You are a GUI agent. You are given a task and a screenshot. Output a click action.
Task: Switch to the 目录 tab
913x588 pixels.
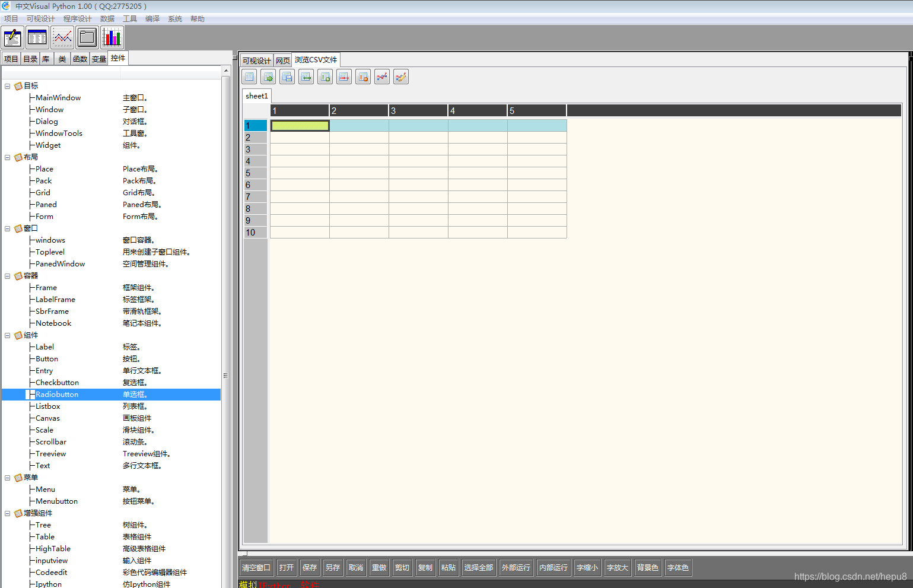pos(30,59)
